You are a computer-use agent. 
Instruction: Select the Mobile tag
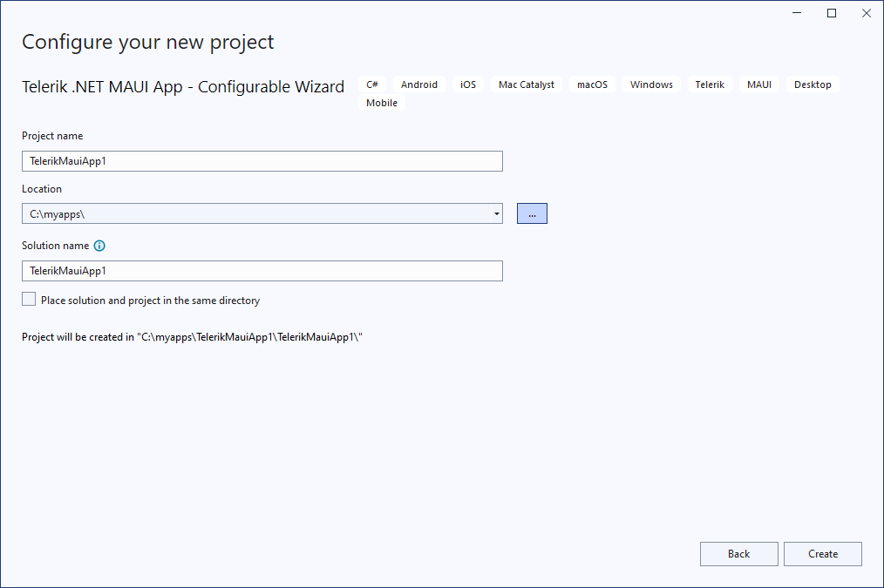tap(382, 102)
